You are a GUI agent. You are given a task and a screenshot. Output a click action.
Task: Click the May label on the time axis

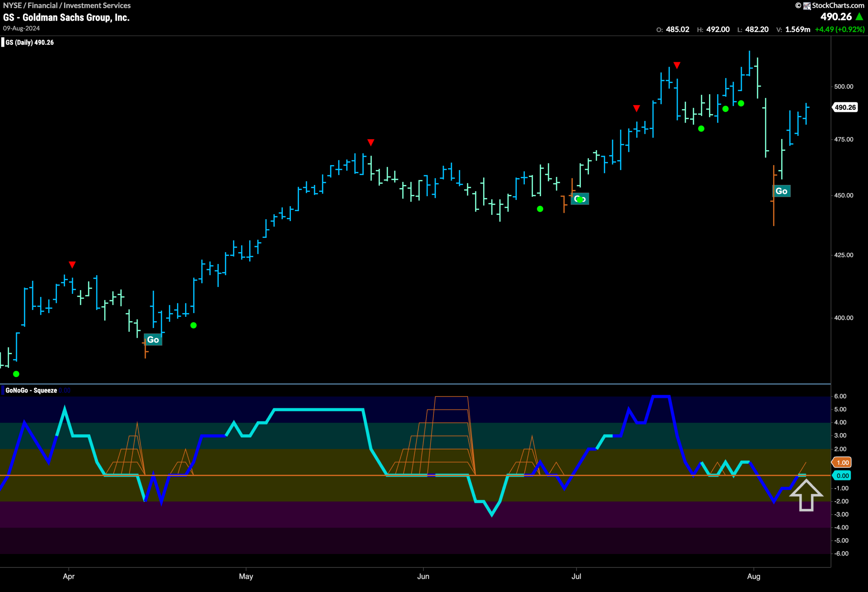246,576
